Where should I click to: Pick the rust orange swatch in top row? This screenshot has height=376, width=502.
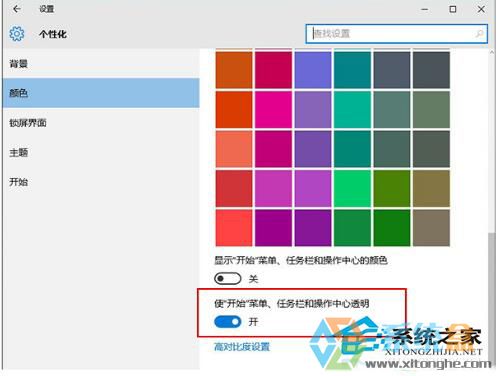pos(234,70)
